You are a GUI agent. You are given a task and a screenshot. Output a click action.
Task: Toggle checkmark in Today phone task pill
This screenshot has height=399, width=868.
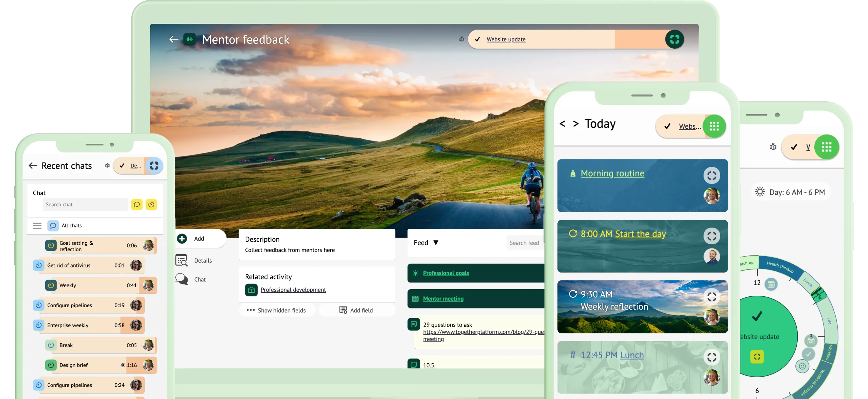(x=667, y=126)
